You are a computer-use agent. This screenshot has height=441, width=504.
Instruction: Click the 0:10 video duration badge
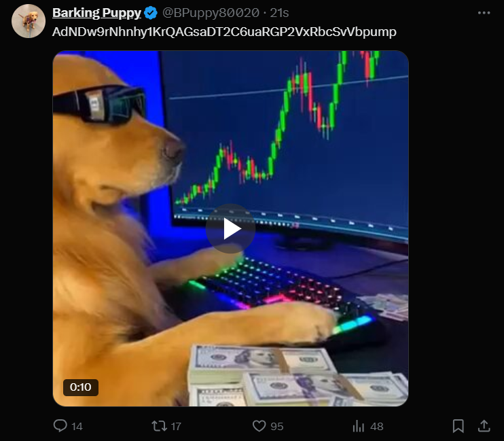81,387
